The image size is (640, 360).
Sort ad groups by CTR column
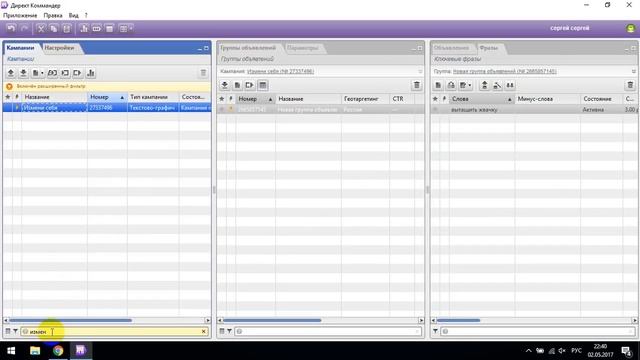coord(402,99)
